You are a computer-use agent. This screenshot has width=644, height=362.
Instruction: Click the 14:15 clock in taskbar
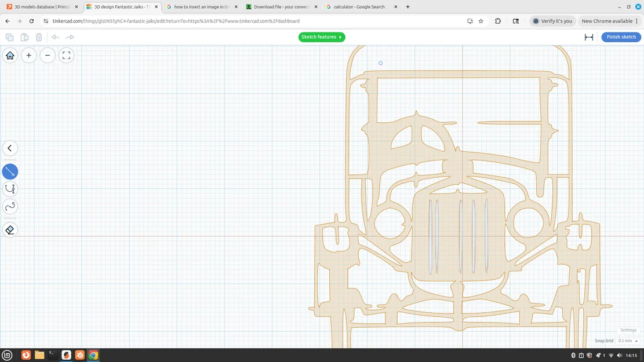[x=632, y=356]
